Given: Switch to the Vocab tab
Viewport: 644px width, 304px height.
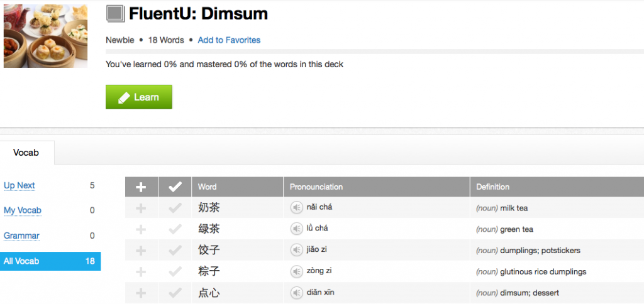Looking at the screenshot, I should pyautogui.click(x=26, y=153).
